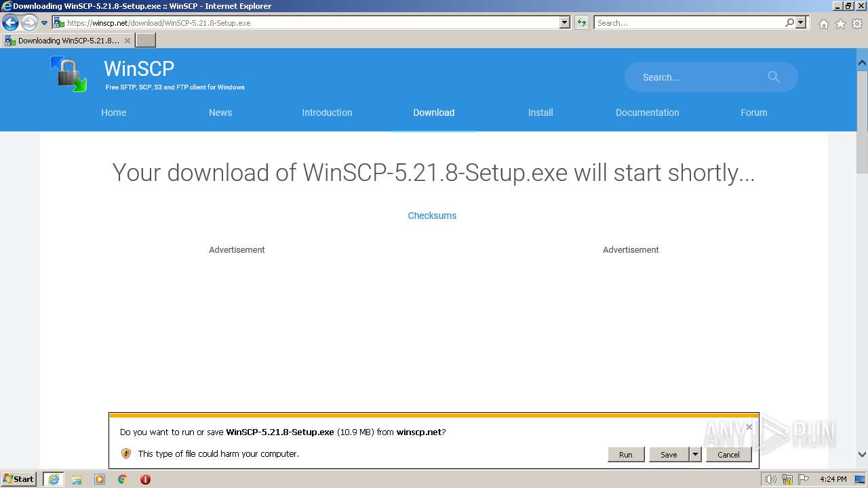Close the download notification bar
Viewport: 868px width, 488px height.
(x=749, y=427)
